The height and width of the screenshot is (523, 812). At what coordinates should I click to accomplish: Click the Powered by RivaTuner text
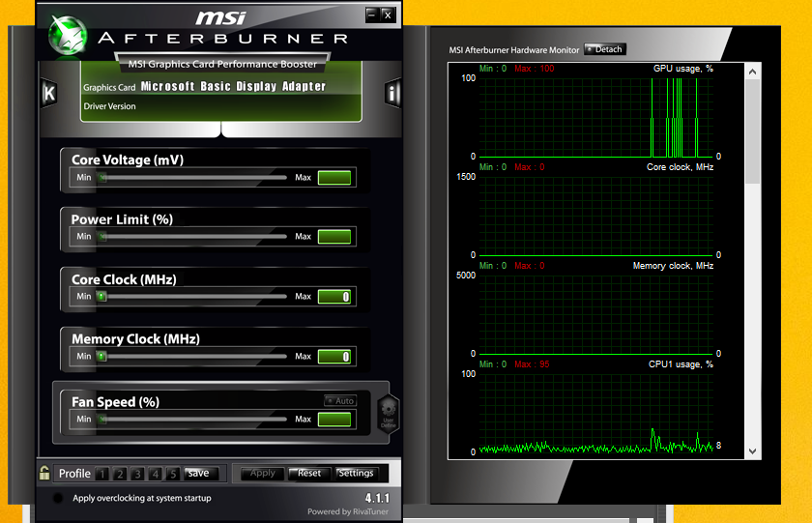348,511
